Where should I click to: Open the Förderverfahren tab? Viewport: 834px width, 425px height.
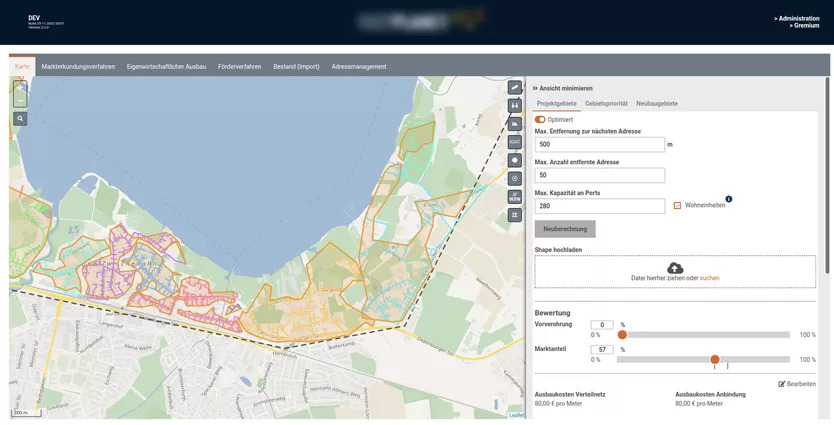tap(239, 67)
